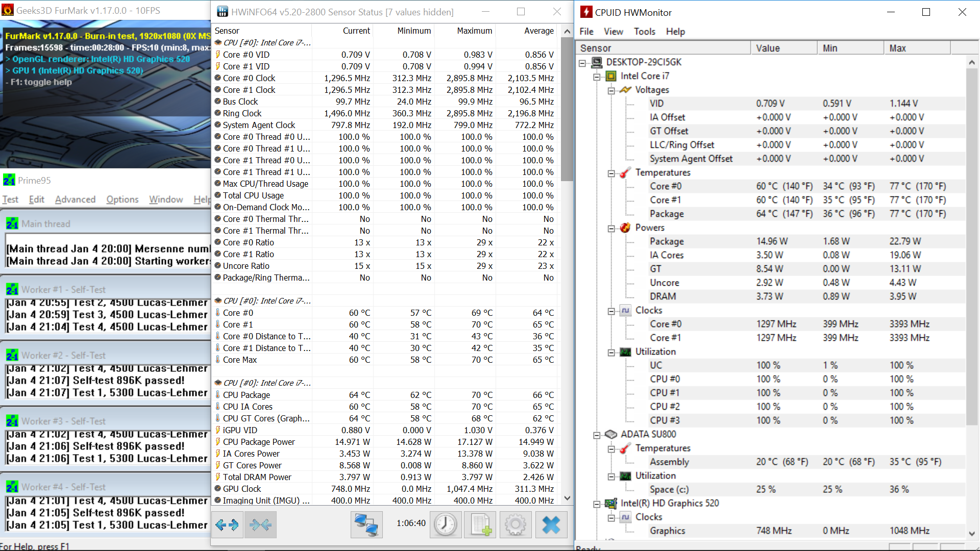This screenshot has width=980, height=551.
Task: Click the HWiNFO64 collapse arrows toolbar icon
Action: pyautogui.click(x=260, y=524)
